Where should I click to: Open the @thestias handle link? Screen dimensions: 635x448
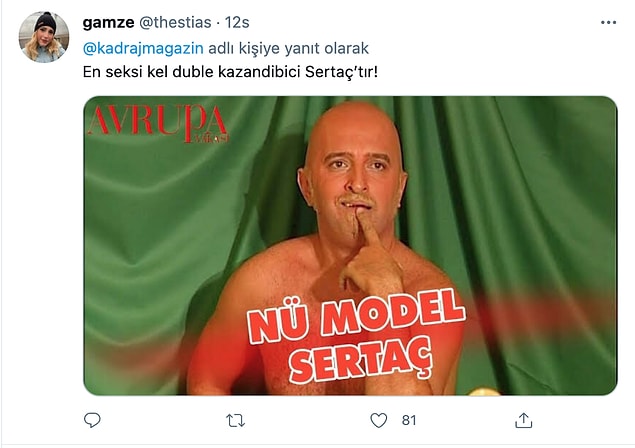tap(175, 23)
